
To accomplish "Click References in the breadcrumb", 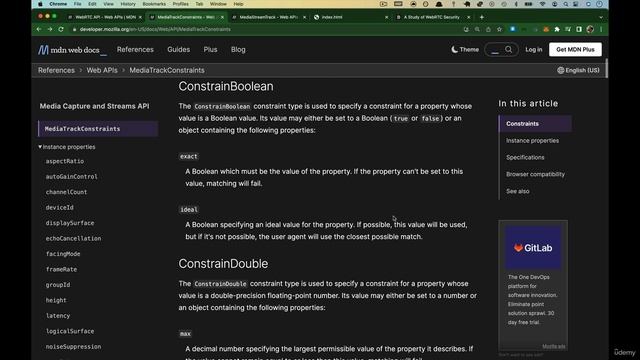I will pos(56,70).
